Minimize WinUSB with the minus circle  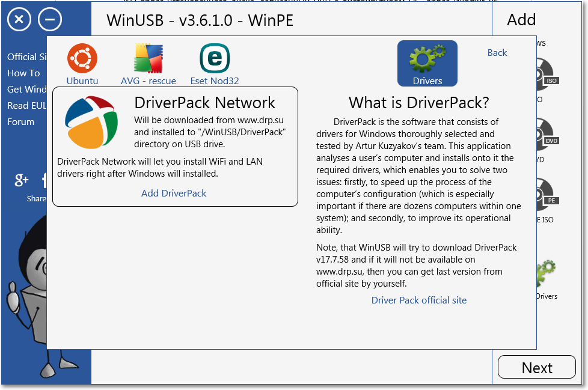[x=50, y=19]
